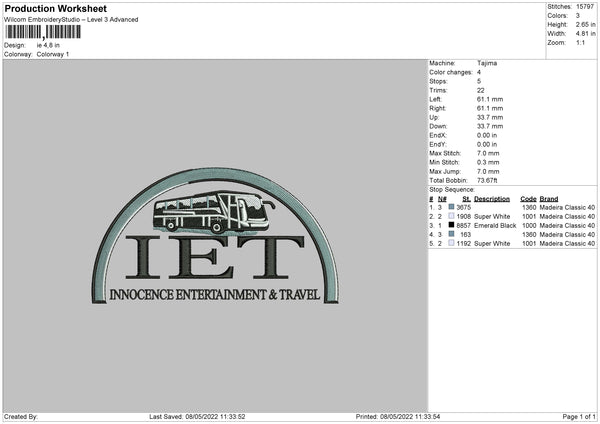This screenshot has width=600, height=424.
Task: Click the N# column header
Action: tap(442, 199)
